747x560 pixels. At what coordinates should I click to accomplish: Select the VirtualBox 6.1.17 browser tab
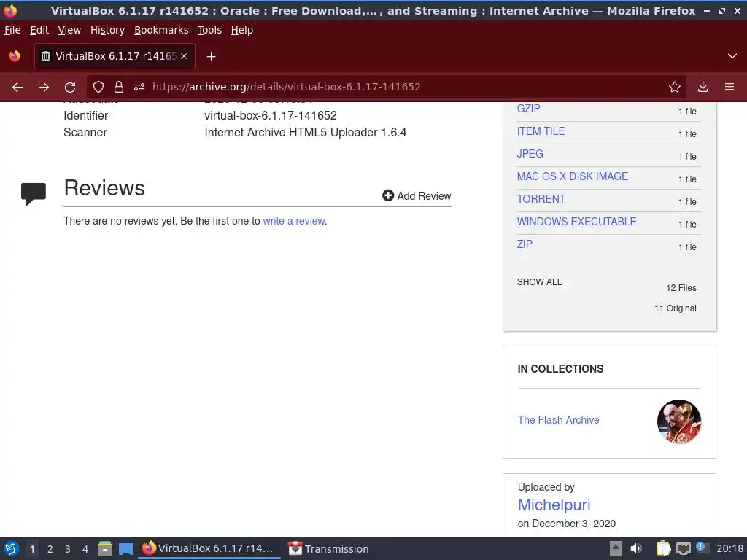(115, 56)
